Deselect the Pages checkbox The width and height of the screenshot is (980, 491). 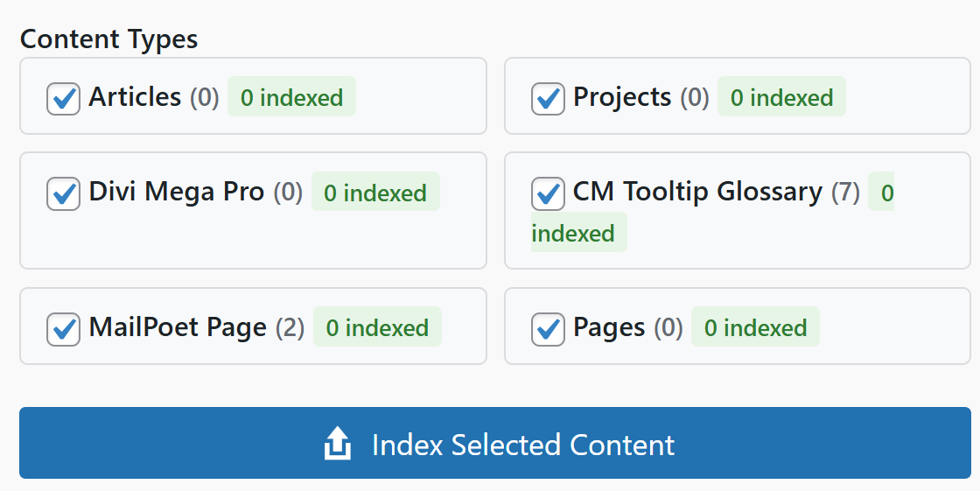click(548, 329)
